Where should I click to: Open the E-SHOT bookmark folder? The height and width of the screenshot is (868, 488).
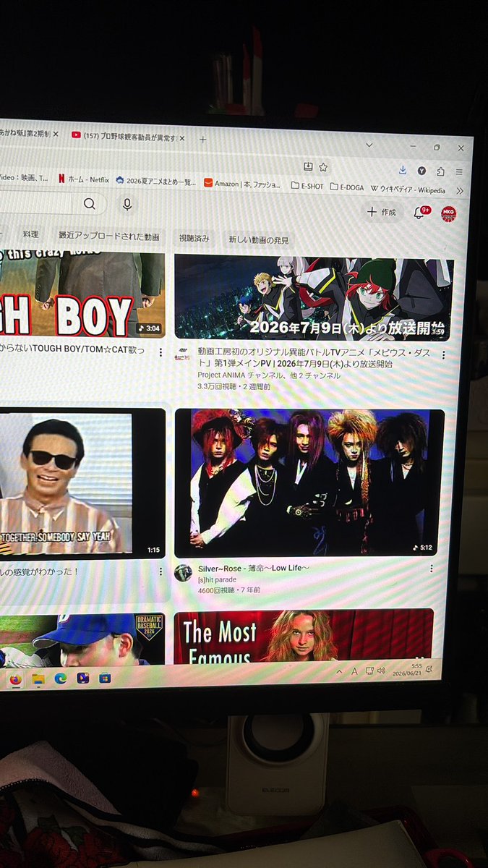point(307,186)
